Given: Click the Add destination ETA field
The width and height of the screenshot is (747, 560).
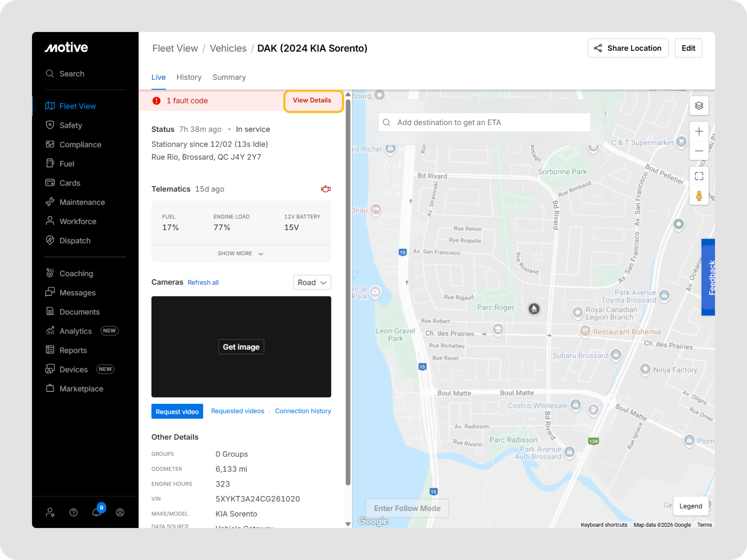Looking at the screenshot, I should (484, 122).
